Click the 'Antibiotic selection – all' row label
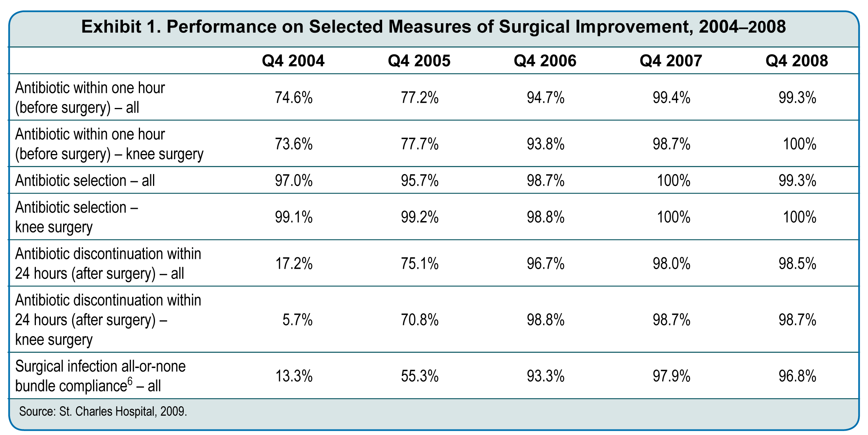Screen dimensions: 868x435 coord(85,180)
